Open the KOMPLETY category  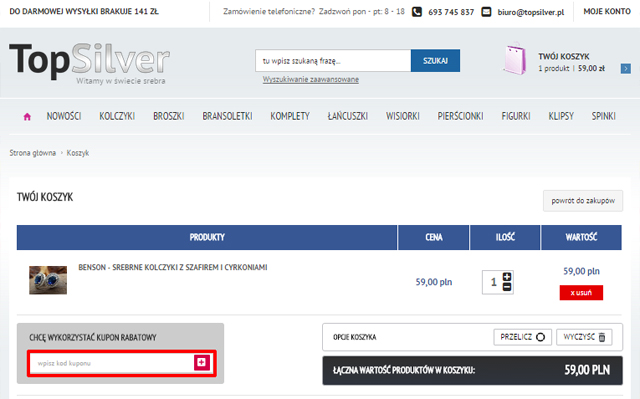point(290,116)
